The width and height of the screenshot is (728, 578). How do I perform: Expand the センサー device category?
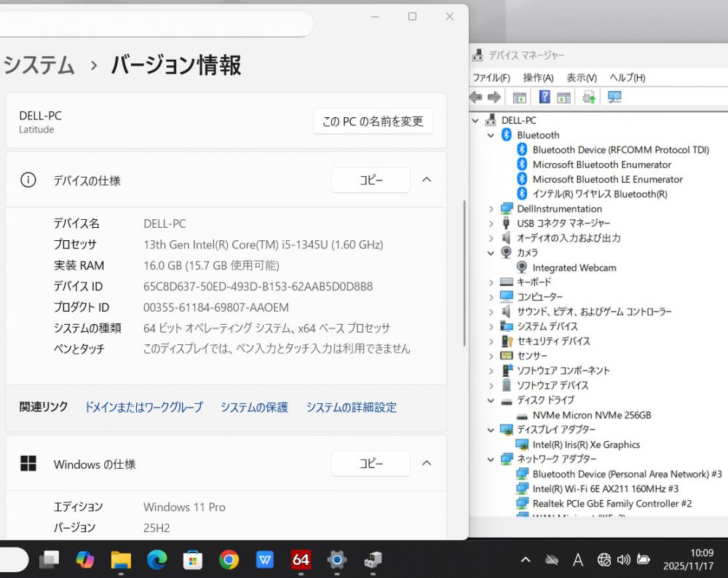(x=491, y=356)
